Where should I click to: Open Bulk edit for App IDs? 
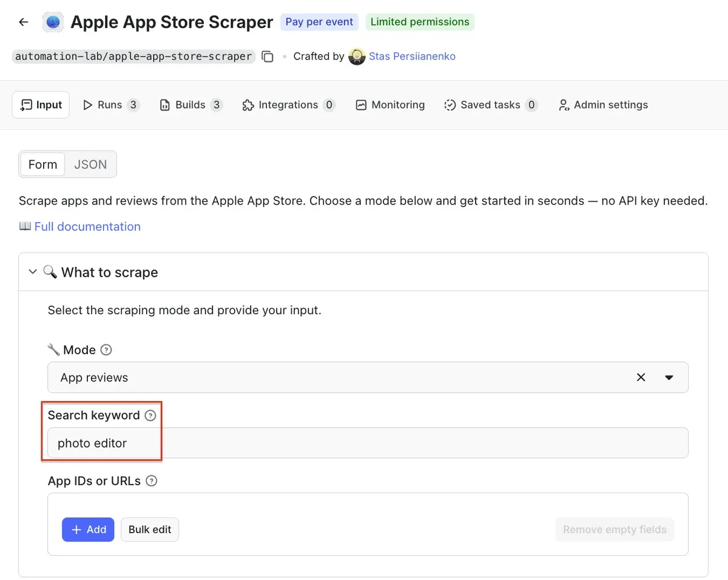[150, 530]
